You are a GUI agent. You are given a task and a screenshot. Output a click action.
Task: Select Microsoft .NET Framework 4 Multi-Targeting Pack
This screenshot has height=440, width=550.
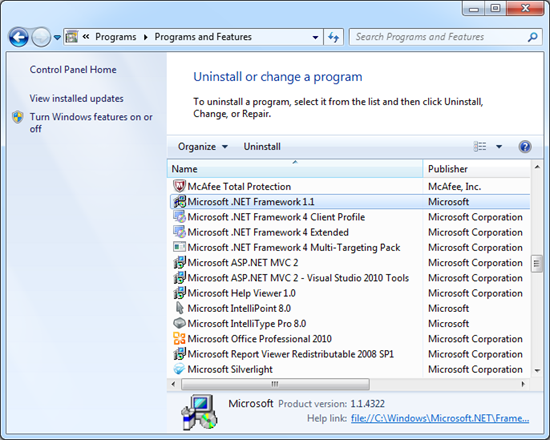(x=294, y=248)
